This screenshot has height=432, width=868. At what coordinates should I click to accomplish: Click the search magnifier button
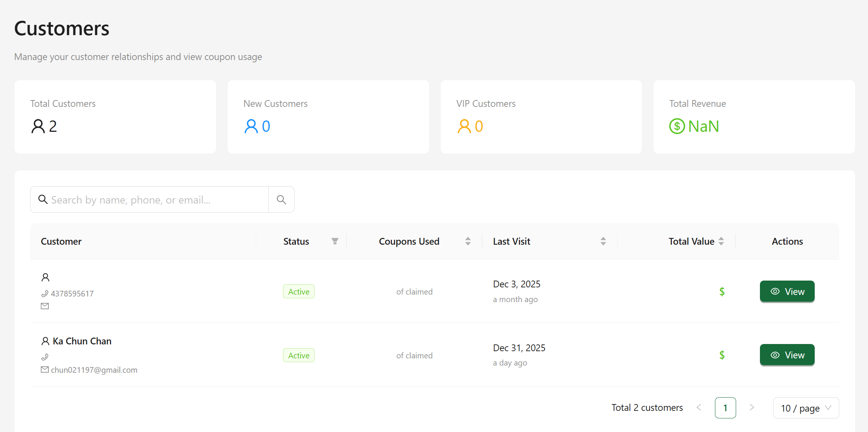(281, 199)
